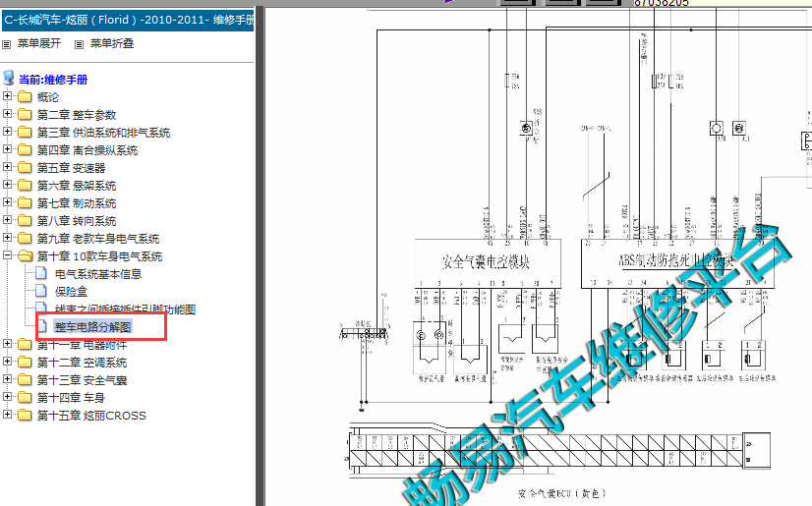This screenshot has height=506, width=812.
Task: Expand 第三章 供油系统和排气系统 node
Action: (7, 131)
